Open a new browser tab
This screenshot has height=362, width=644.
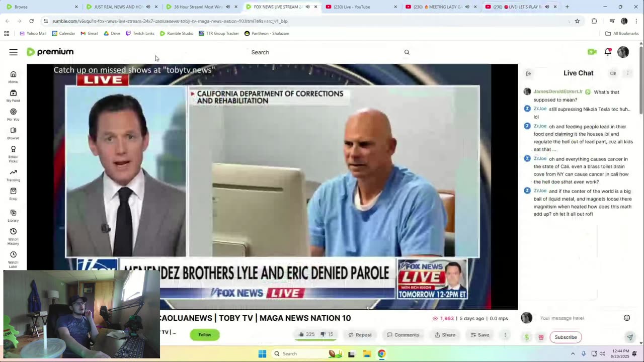pyautogui.click(x=567, y=7)
